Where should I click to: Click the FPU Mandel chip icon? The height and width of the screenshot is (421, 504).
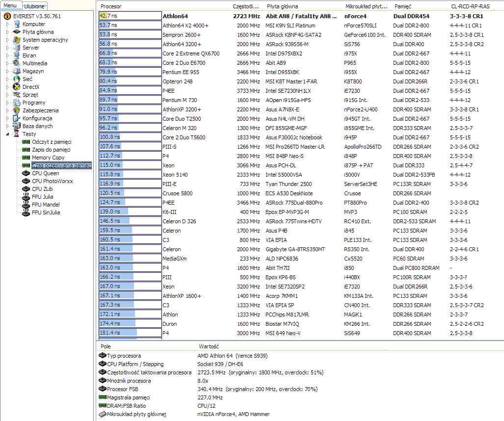point(26,205)
